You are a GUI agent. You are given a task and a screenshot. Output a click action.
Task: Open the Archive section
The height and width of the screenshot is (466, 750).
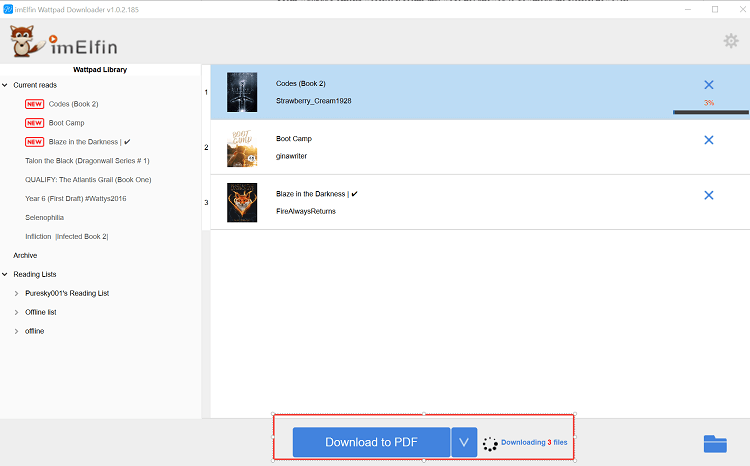pos(25,255)
